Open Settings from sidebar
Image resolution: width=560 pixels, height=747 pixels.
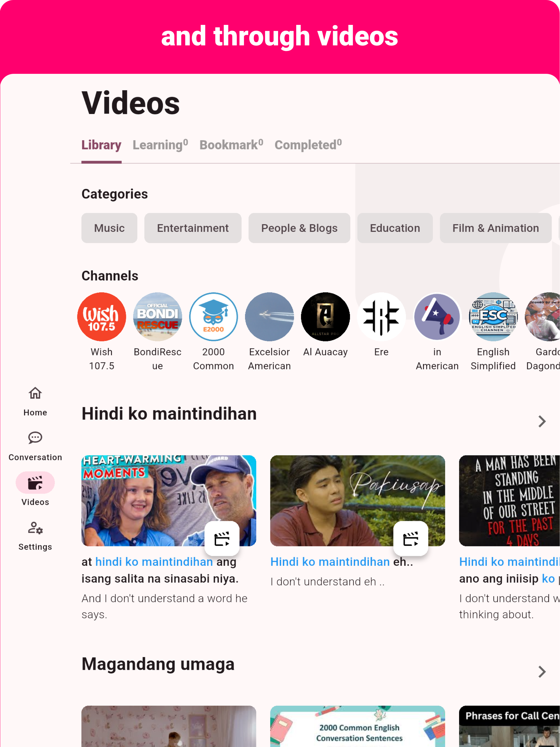[x=35, y=536]
